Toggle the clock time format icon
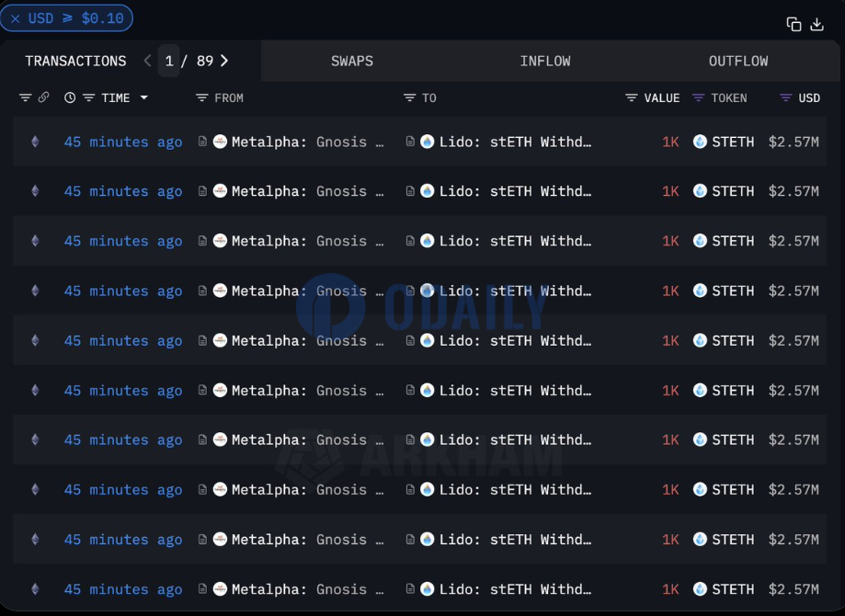The height and width of the screenshot is (616, 845). point(70,97)
